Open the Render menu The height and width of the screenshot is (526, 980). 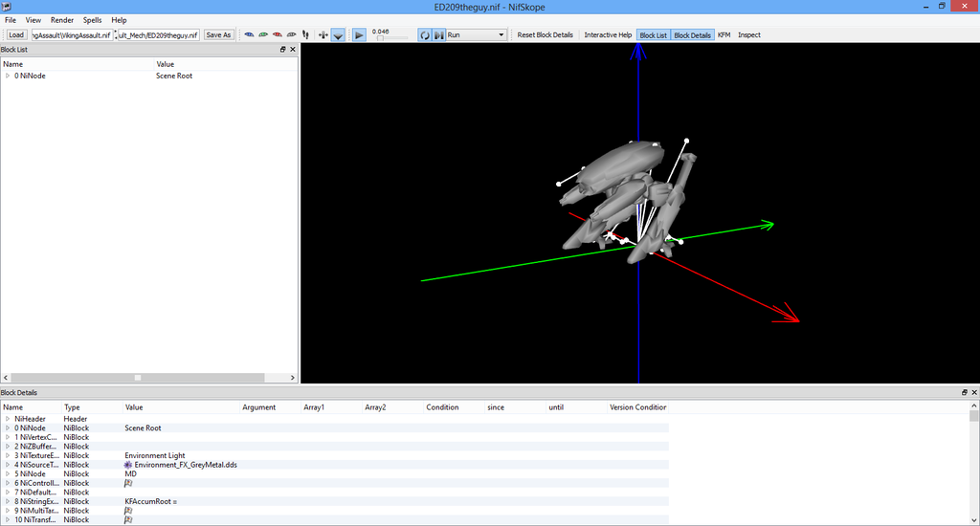[x=62, y=20]
